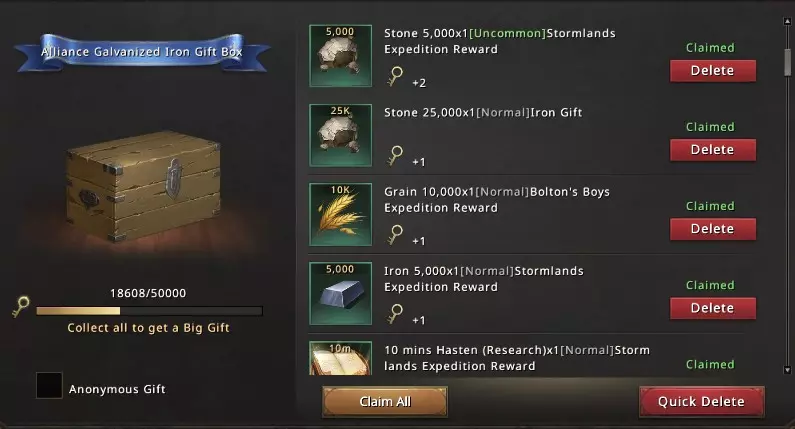Image resolution: width=795 pixels, height=429 pixels.
Task: Click the 10m Hasten Research book icon
Action: pyautogui.click(x=340, y=358)
